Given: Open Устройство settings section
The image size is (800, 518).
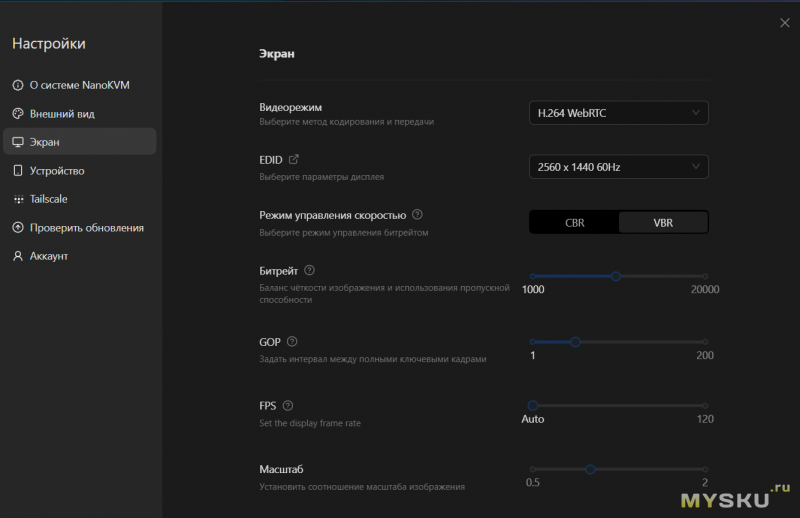Looking at the screenshot, I should click(x=57, y=171).
